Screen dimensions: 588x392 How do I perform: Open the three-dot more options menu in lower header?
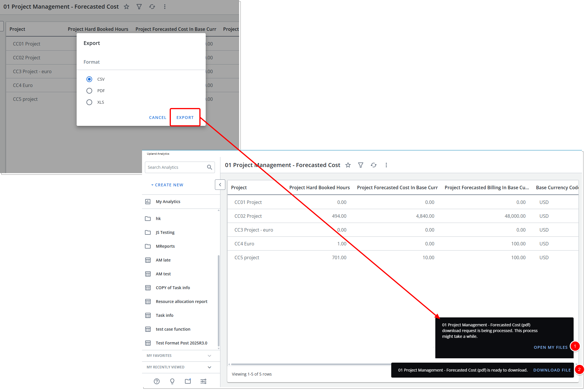pos(386,165)
